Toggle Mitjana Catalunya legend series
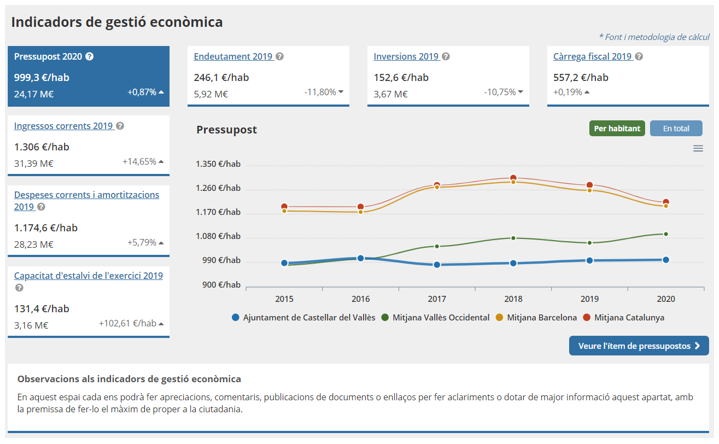 click(x=628, y=318)
